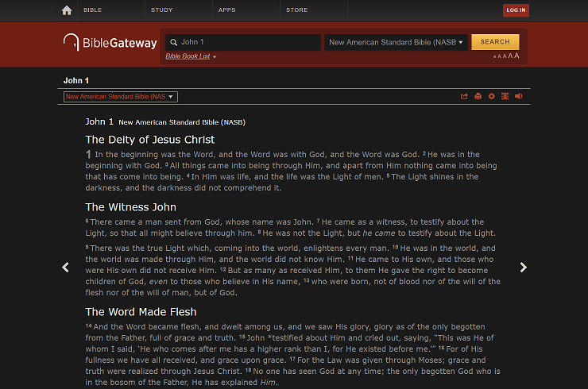The height and width of the screenshot is (389, 588).
Task: Open the Bible Book List link
Action: click(188, 56)
